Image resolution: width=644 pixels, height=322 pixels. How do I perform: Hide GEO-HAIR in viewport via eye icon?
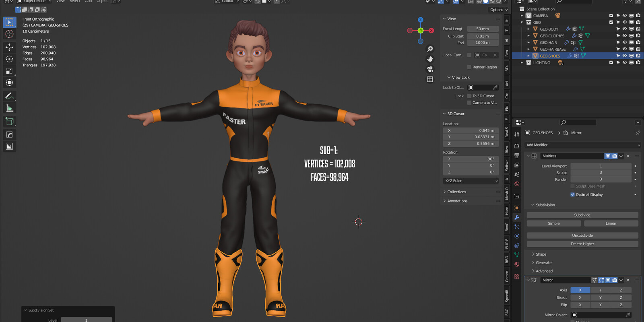(x=625, y=42)
